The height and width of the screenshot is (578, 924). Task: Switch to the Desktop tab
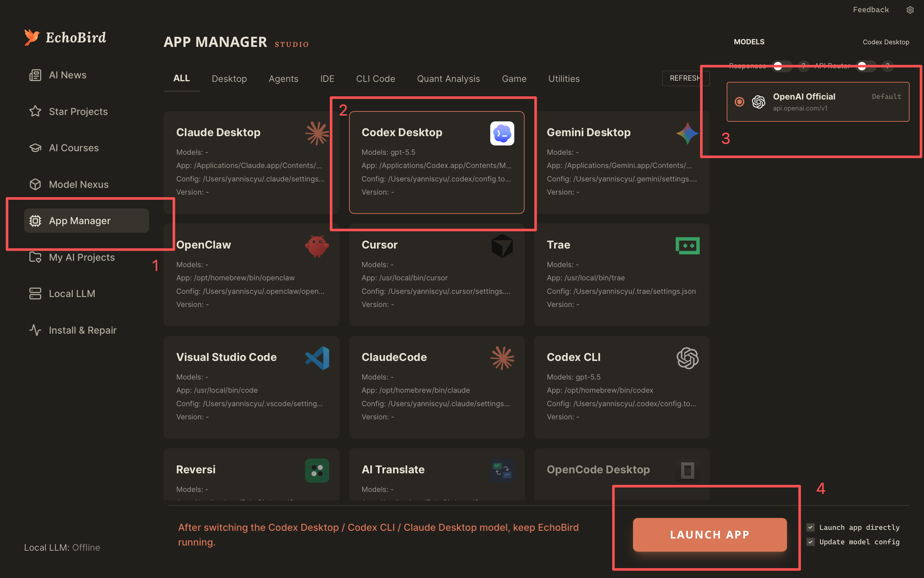[229, 79]
